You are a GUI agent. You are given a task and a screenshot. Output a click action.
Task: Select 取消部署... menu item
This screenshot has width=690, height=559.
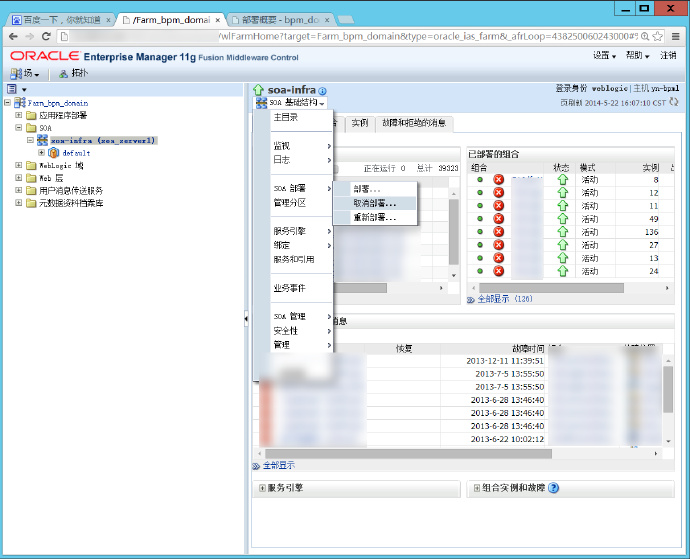pyautogui.click(x=374, y=203)
